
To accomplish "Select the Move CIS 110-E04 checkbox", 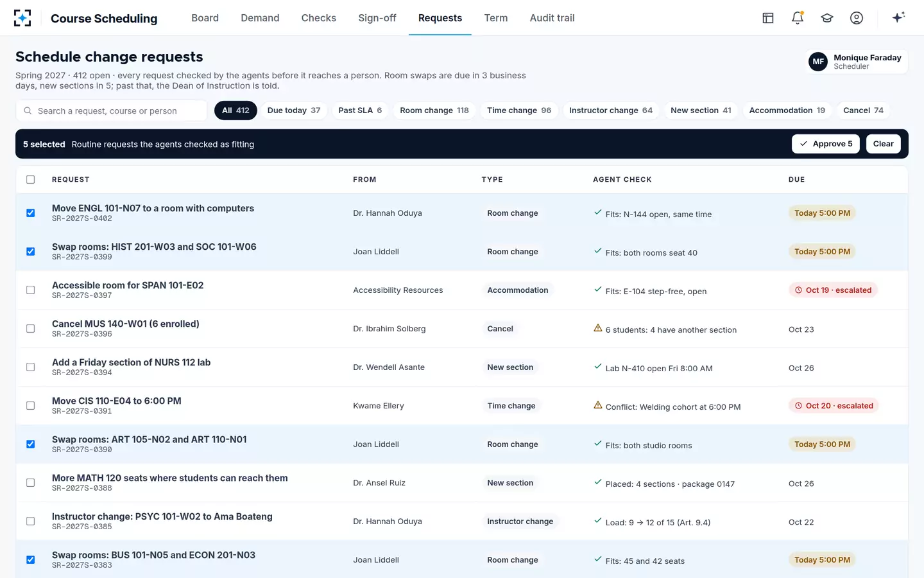I will (x=30, y=405).
